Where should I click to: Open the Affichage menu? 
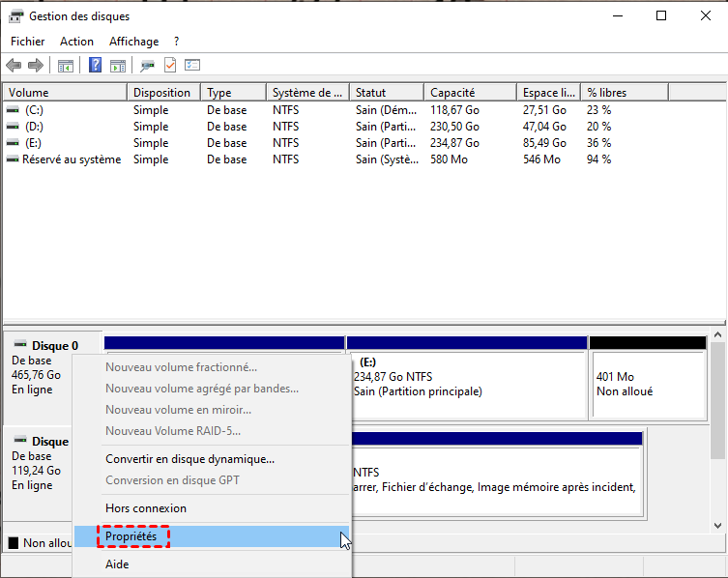click(x=133, y=42)
